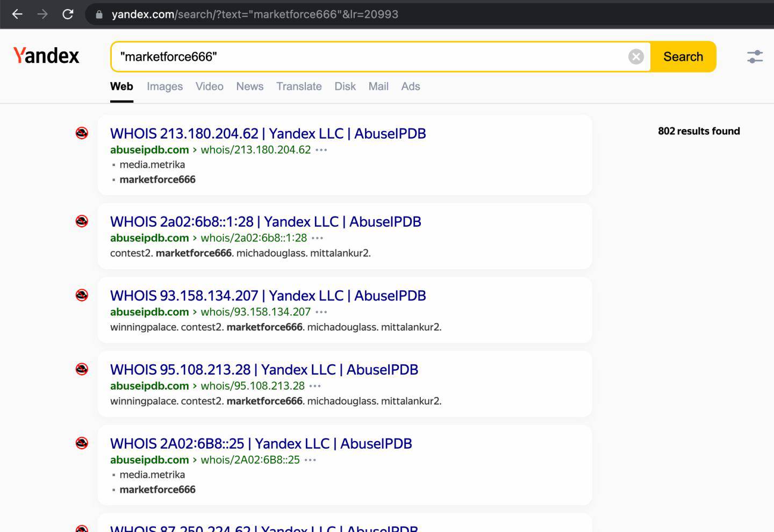Viewport: 774px width, 532px height.
Task: Open WHOIS 95.108.213.28 result link
Action: (x=264, y=370)
